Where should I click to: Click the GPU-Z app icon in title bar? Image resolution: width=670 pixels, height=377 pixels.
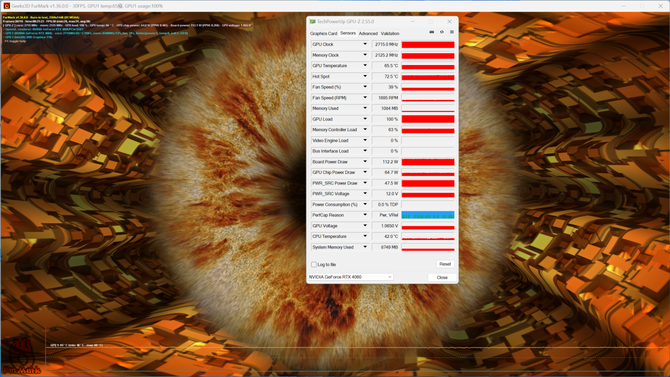coord(312,21)
